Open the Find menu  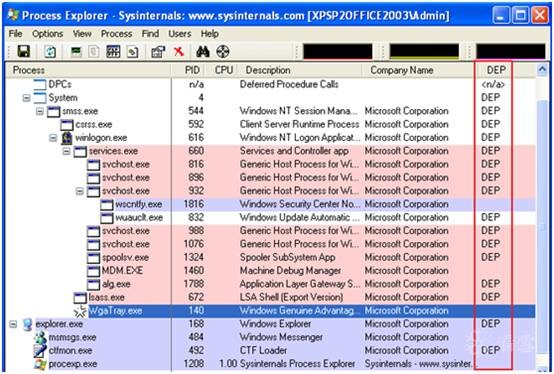click(x=150, y=34)
